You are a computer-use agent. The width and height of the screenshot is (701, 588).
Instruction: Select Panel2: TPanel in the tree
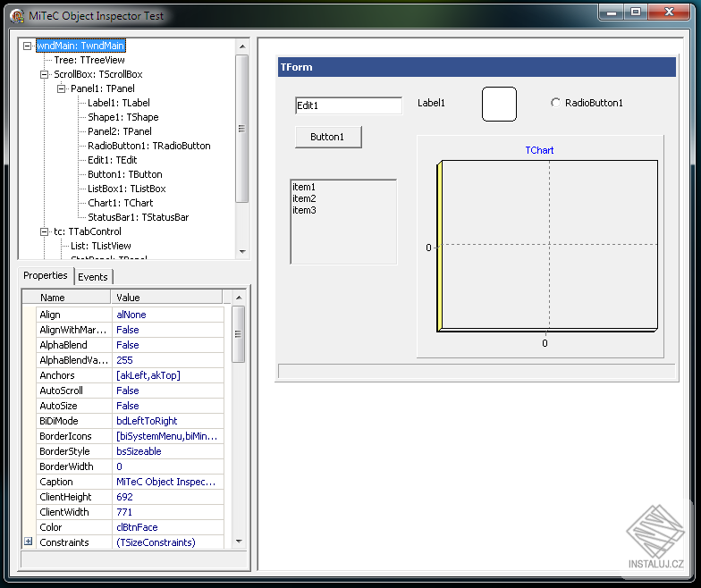(120, 131)
